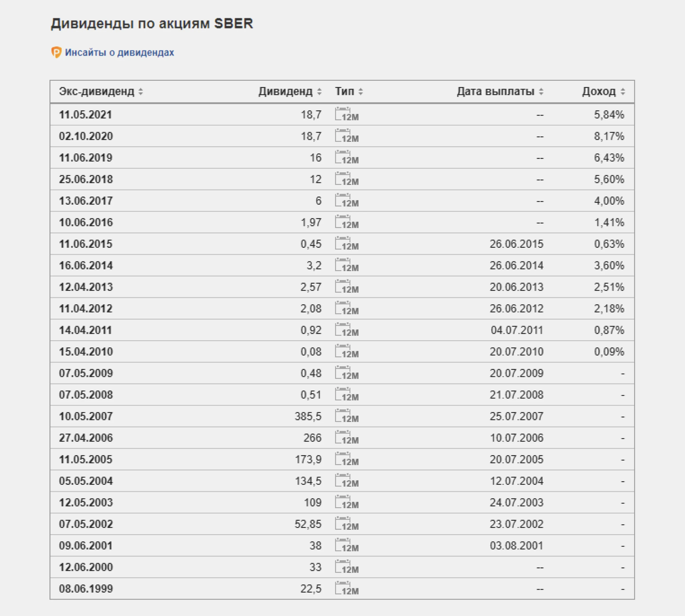Click the 8,17% yield value
Screen dimensions: 685x616
609,136
